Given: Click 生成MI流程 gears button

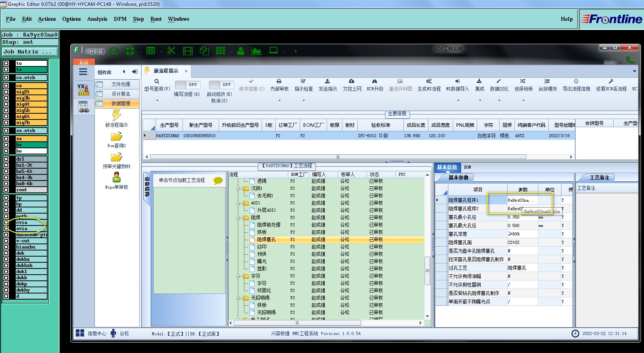Looking at the screenshot, I should point(429,85).
